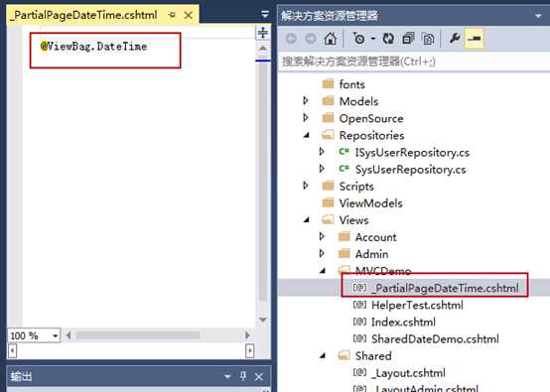Open the dropdown arrow beside the clock icon
550x392 pixels.
[373, 39]
